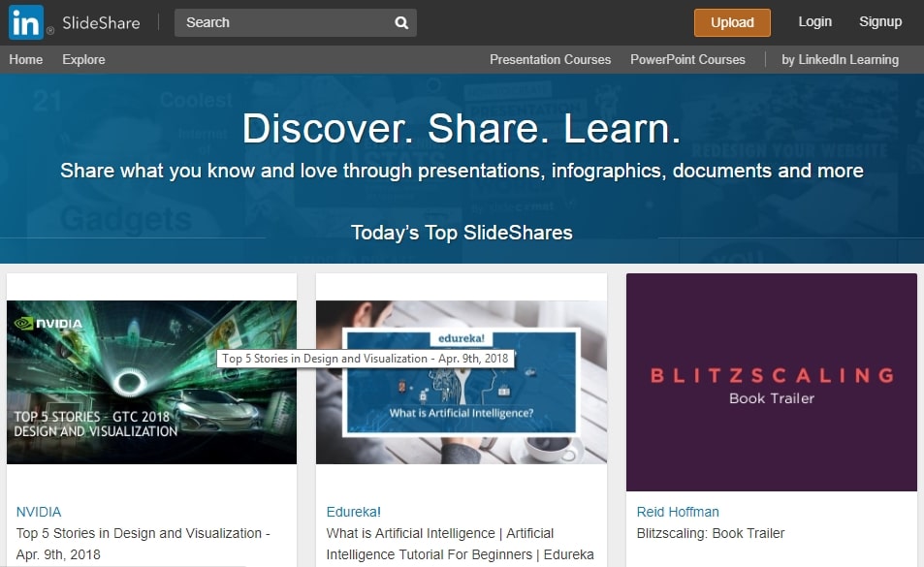924x567 pixels.
Task: Click the orange Upload button
Action: pos(732,22)
